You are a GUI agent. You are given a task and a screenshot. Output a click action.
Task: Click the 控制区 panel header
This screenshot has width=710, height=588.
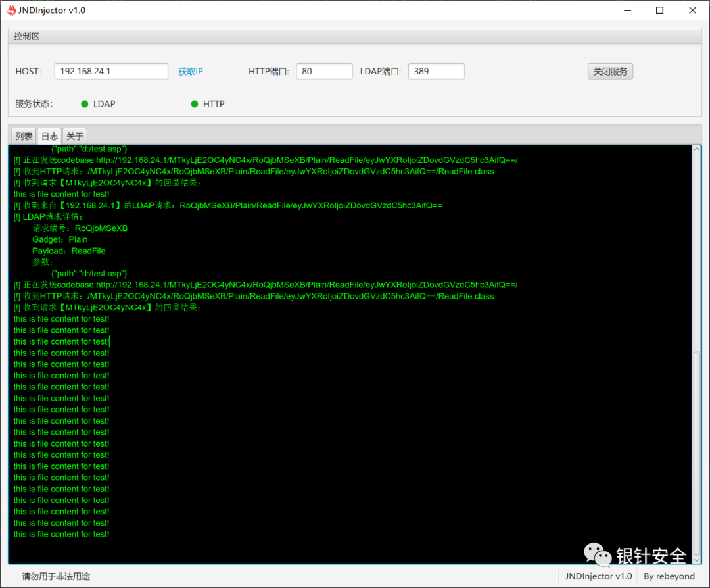pos(355,36)
